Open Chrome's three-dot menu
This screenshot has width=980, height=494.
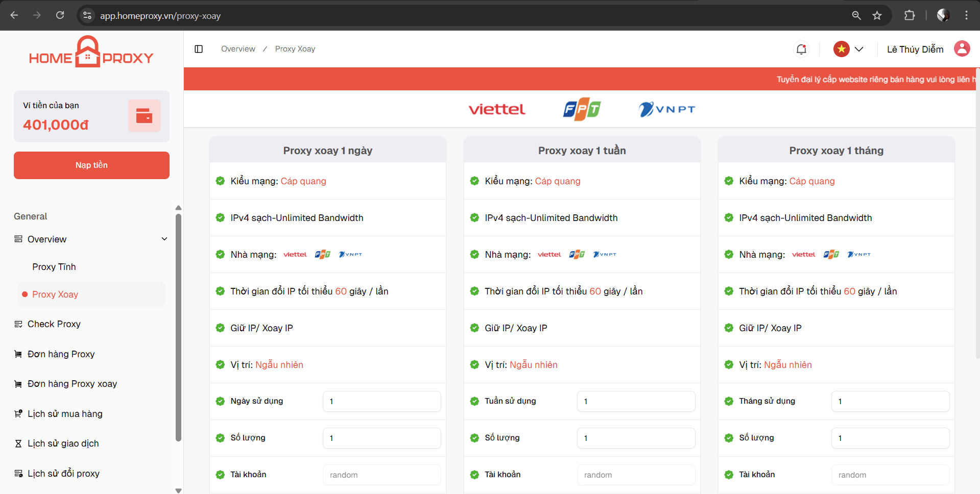(x=966, y=15)
